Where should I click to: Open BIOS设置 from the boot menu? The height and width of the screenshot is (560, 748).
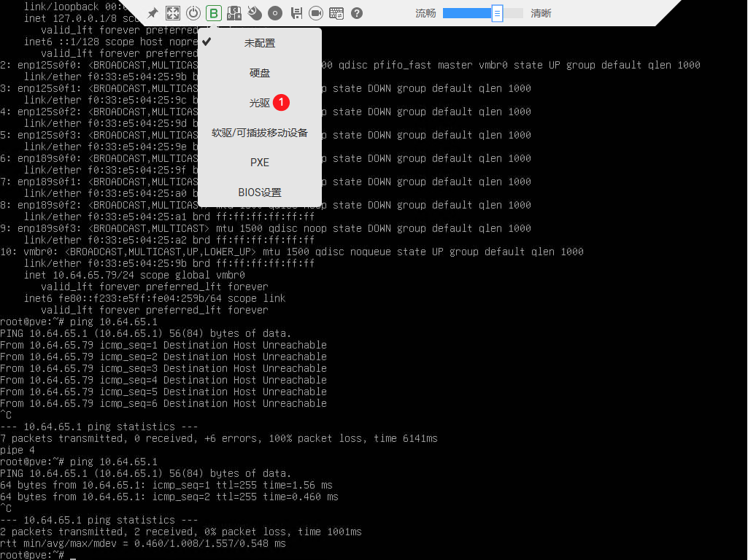259,192
